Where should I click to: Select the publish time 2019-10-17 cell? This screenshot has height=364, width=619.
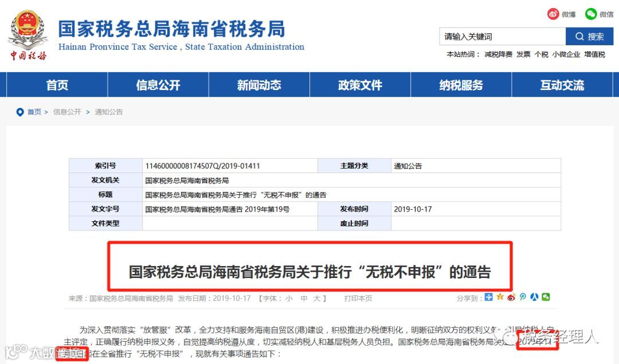click(476, 209)
